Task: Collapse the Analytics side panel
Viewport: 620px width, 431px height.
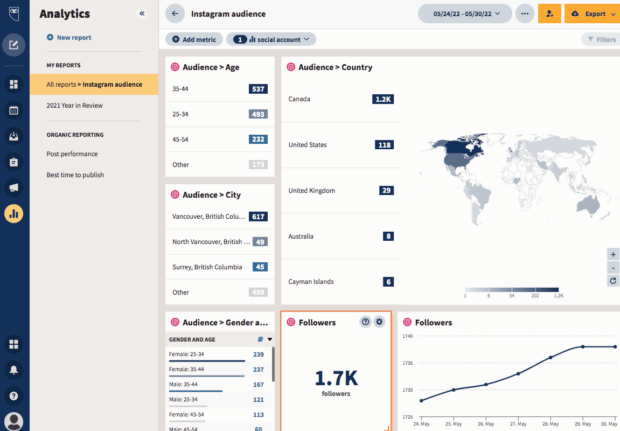Action: 141,14
